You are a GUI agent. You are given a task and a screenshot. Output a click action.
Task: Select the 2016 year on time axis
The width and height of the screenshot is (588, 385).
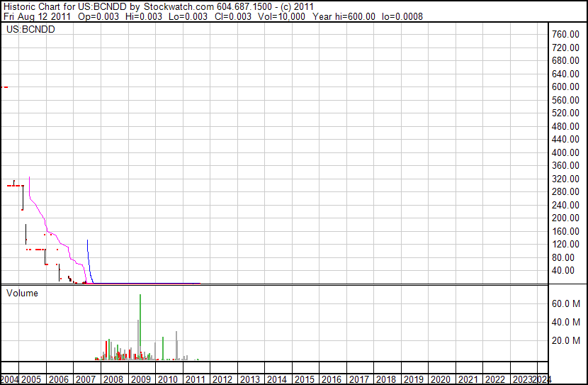click(x=331, y=379)
